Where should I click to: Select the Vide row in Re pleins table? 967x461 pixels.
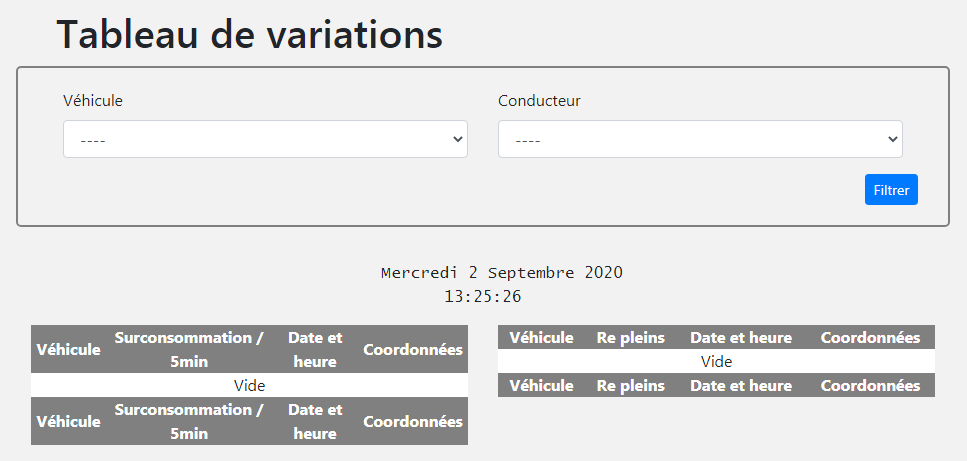tap(716, 361)
